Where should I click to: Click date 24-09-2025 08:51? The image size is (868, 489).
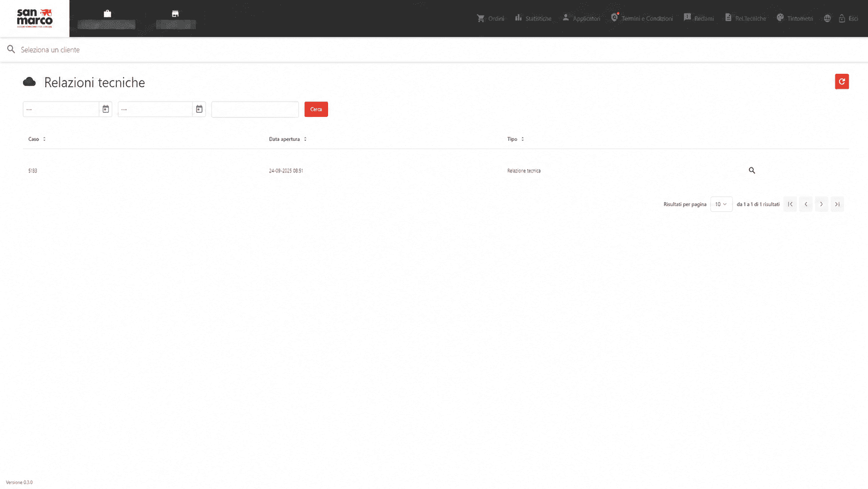(x=286, y=170)
